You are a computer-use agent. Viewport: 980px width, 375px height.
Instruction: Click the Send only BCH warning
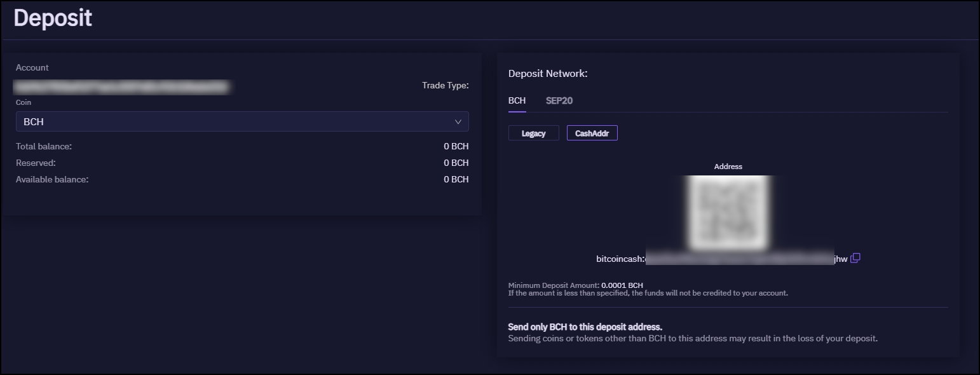[x=585, y=327]
